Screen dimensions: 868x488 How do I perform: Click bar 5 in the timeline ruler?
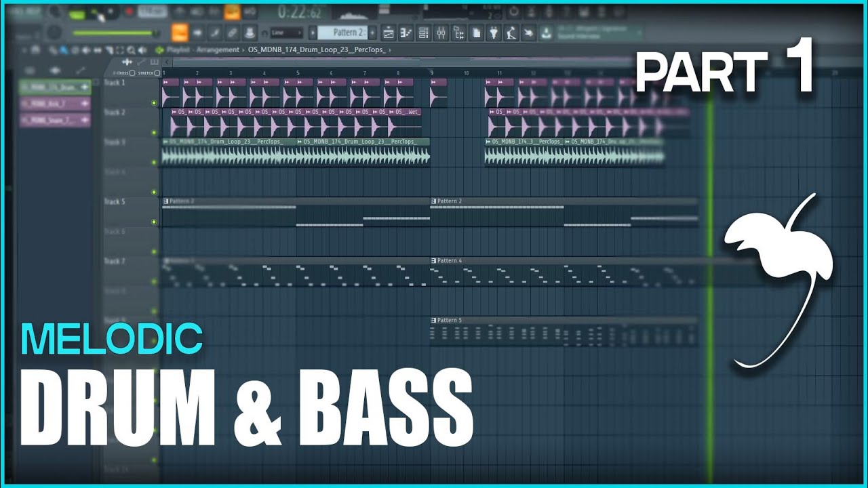[298, 73]
